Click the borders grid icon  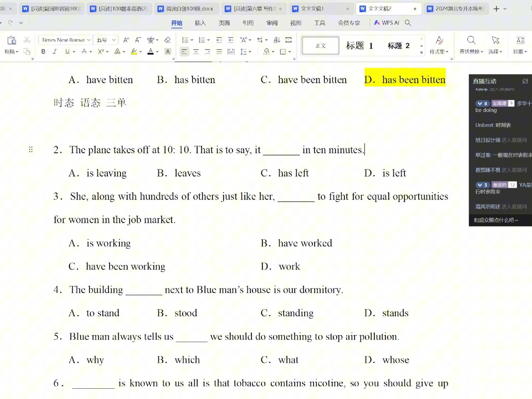click(283, 52)
